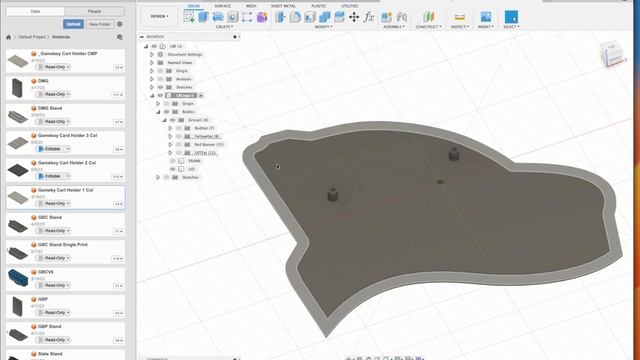Screen dimensions: 640x360
Task: Open search in the data panel
Action: point(120,37)
